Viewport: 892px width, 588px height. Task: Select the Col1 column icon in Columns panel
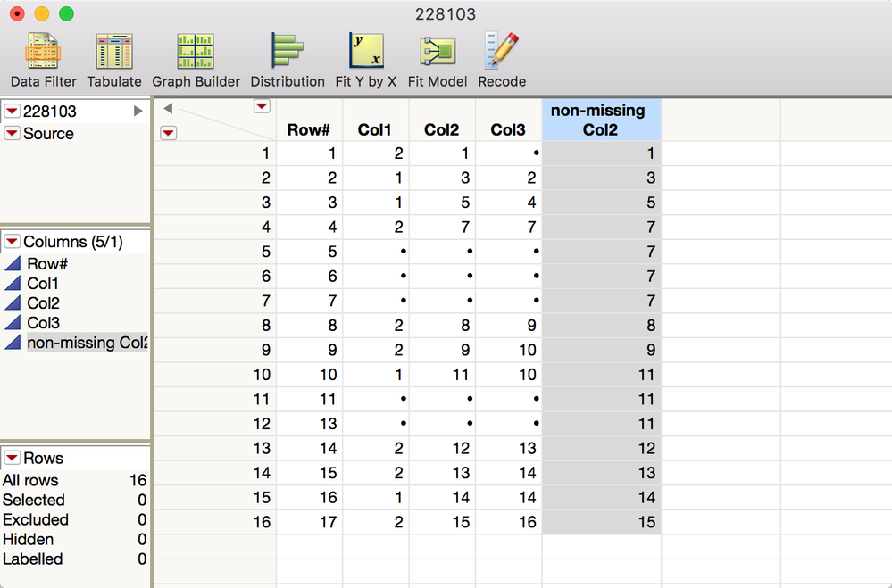pyautogui.click(x=13, y=283)
